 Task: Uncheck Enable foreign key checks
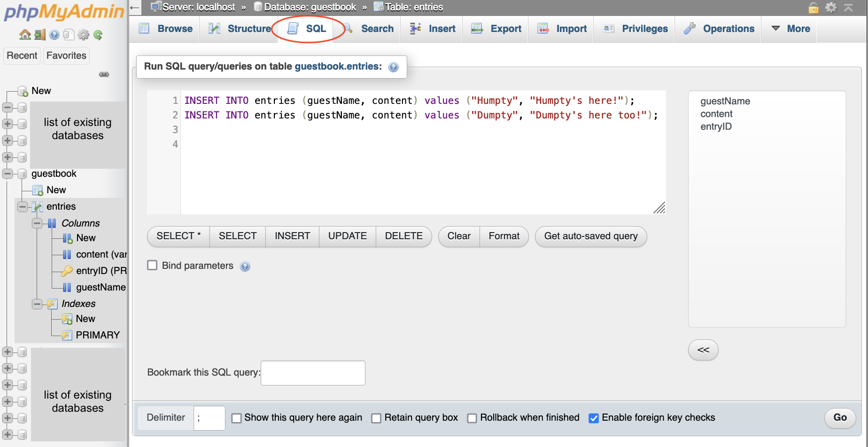pyautogui.click(x=594, y=418)
